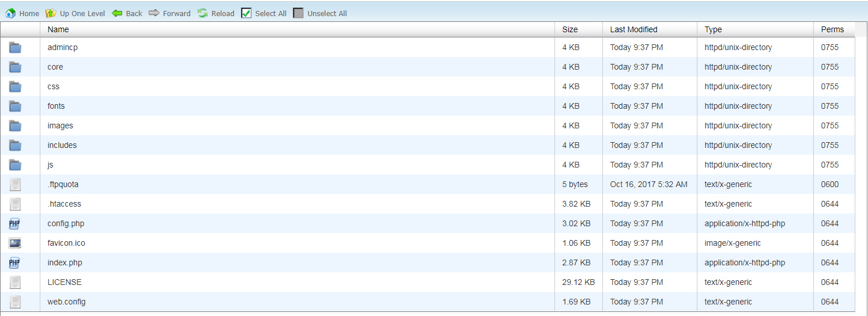The height and width of the screenshot is (316, 868).
Task: Sort by the Type column header
Action: click(x=755, y=29)
